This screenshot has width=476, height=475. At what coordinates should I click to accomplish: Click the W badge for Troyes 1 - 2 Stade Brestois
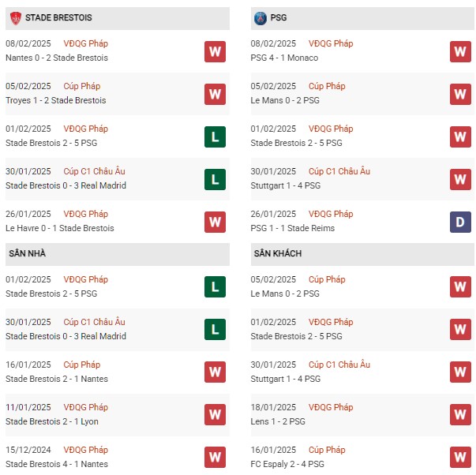pos(215,94)
